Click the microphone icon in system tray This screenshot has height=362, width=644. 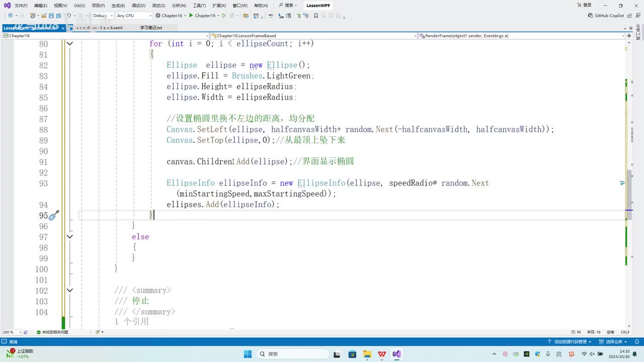(548, 354)
